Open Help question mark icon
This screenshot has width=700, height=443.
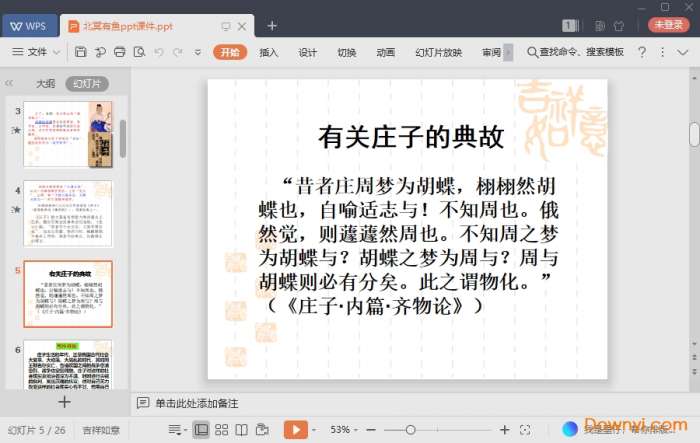pos(642,52)
